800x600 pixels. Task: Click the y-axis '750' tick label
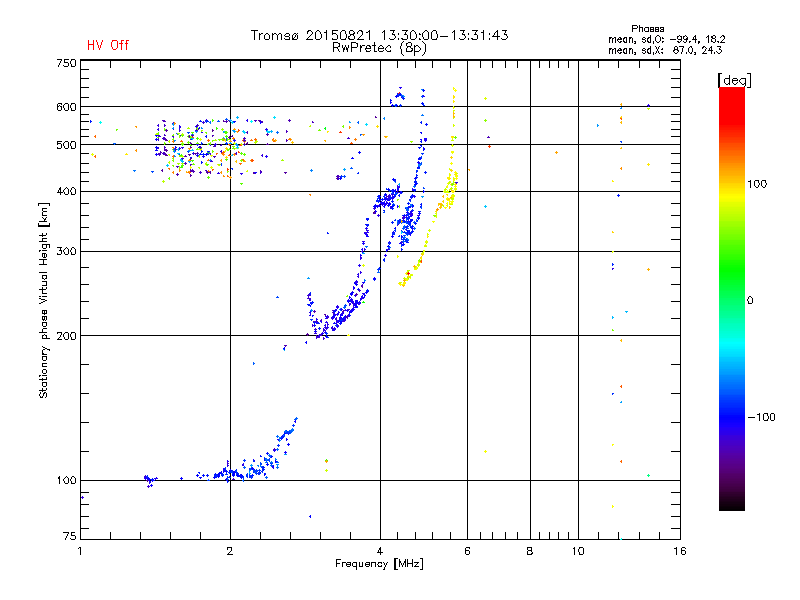tap(66, 63)
